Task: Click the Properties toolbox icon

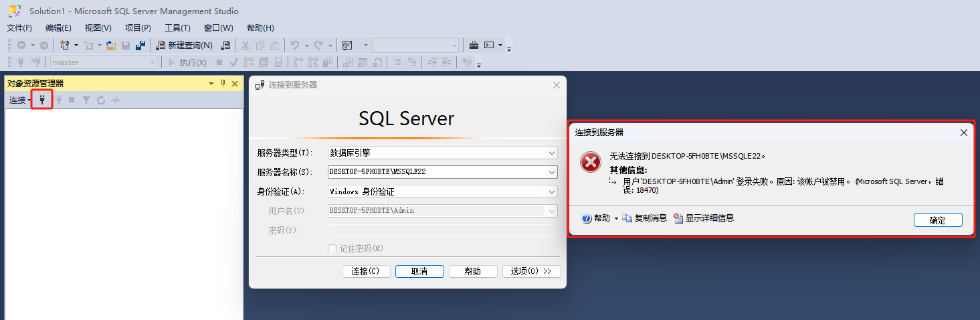Action: [474, 45]
